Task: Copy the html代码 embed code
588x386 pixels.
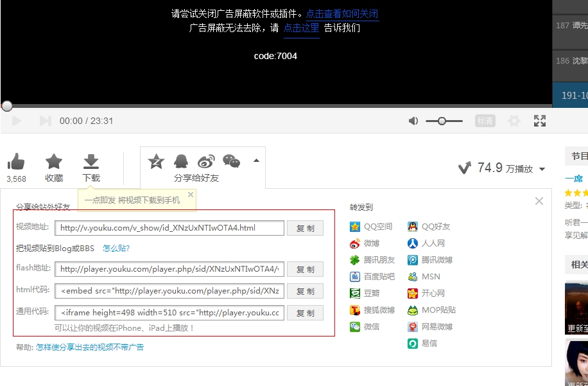Action: (306, 291)
